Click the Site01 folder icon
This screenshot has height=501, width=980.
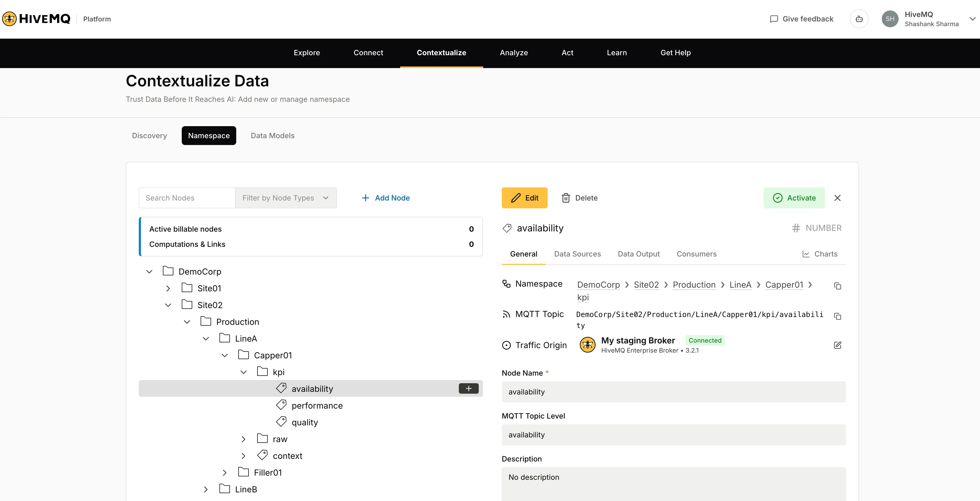pos(187,287)
